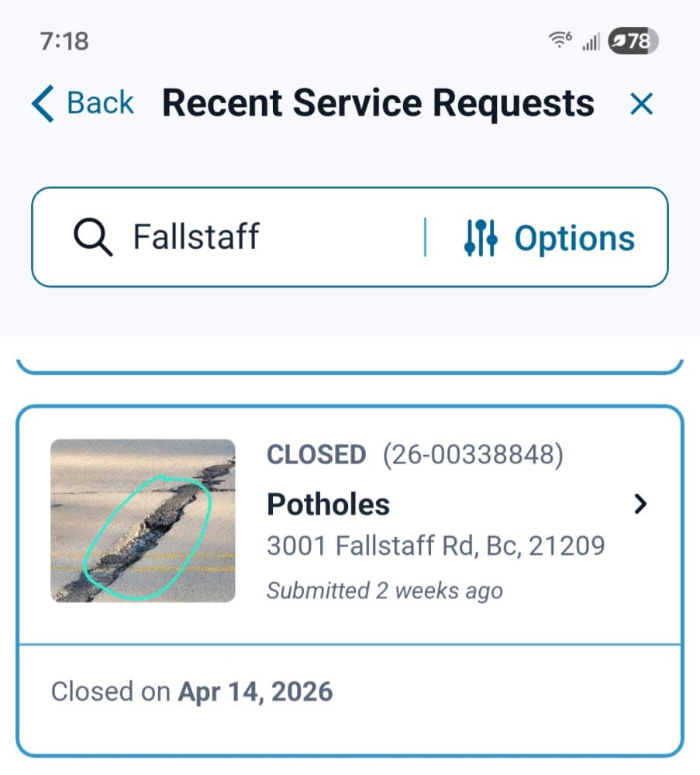Select the address 3001 Fallstaff Rd

pyautogui.click(x=436, y=546)
